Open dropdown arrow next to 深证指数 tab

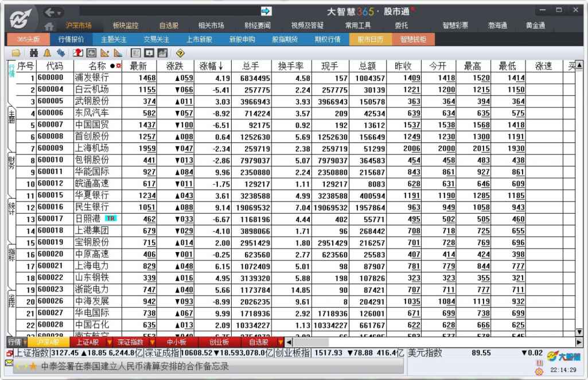152,342
